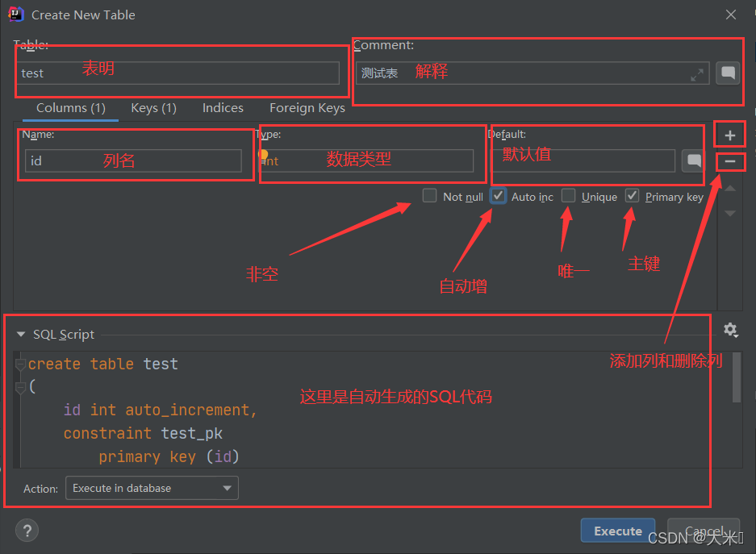Click the SQL script vertical scrollbar
The image size is (756, 554).
[x=736, y=377]
